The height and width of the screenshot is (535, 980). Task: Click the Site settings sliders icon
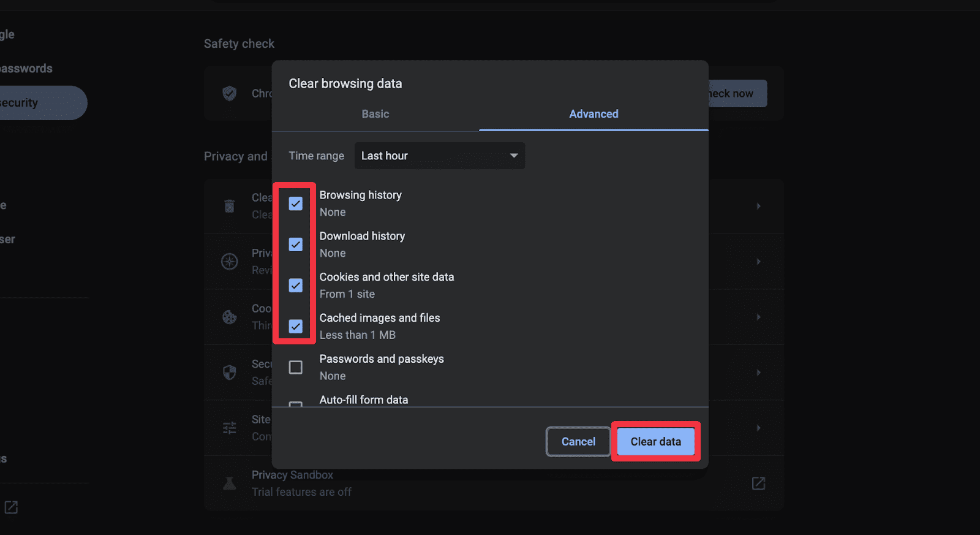(230, 428)
